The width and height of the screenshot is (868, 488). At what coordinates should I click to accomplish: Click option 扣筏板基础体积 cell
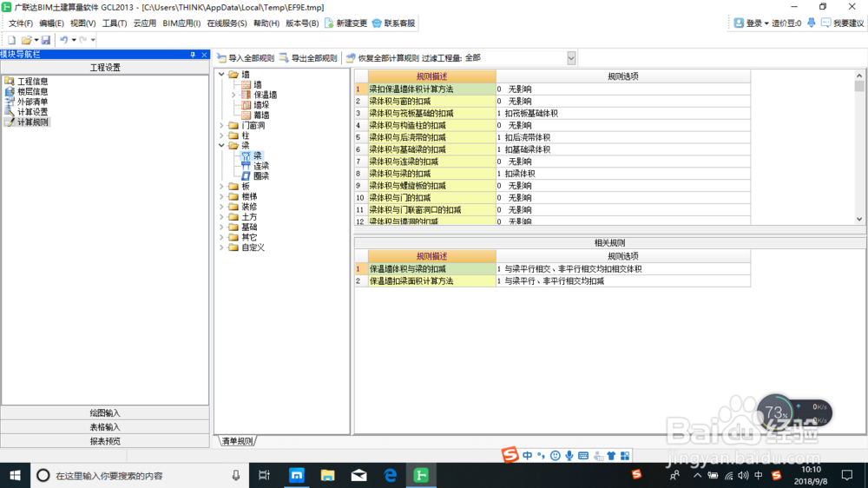coord(623,114)
